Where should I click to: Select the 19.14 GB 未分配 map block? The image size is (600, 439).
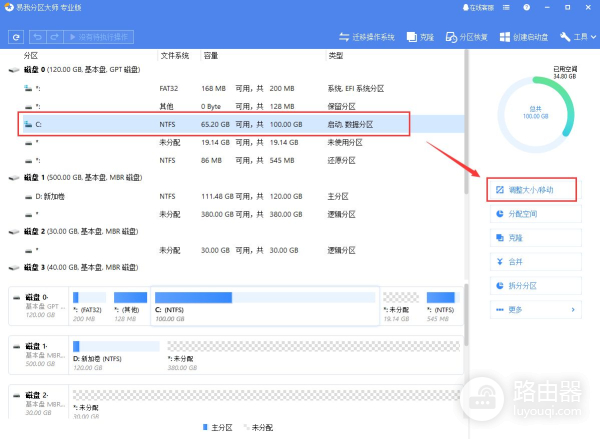click(401, 306)
